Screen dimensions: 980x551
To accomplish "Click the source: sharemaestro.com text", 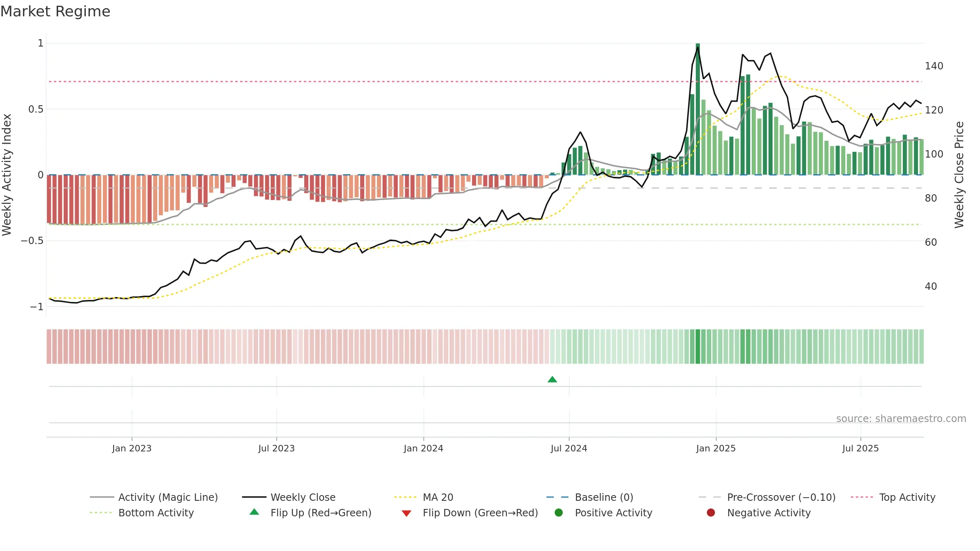I will [x=901, y=419].
